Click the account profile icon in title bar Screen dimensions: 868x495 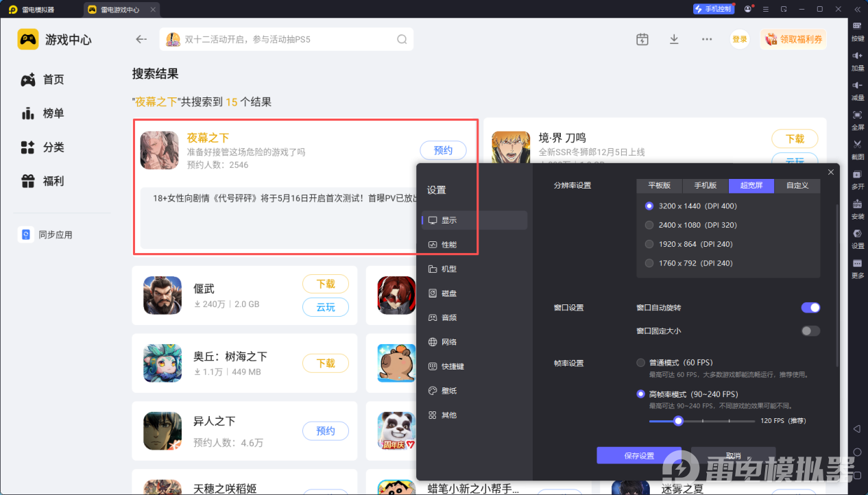pyautogui.click(x=747, y=9)
